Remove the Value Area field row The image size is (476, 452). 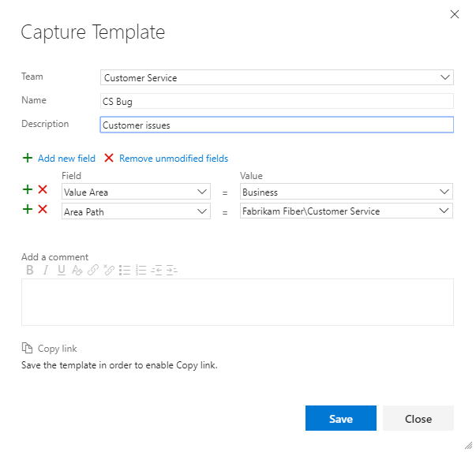coord(43,190)
